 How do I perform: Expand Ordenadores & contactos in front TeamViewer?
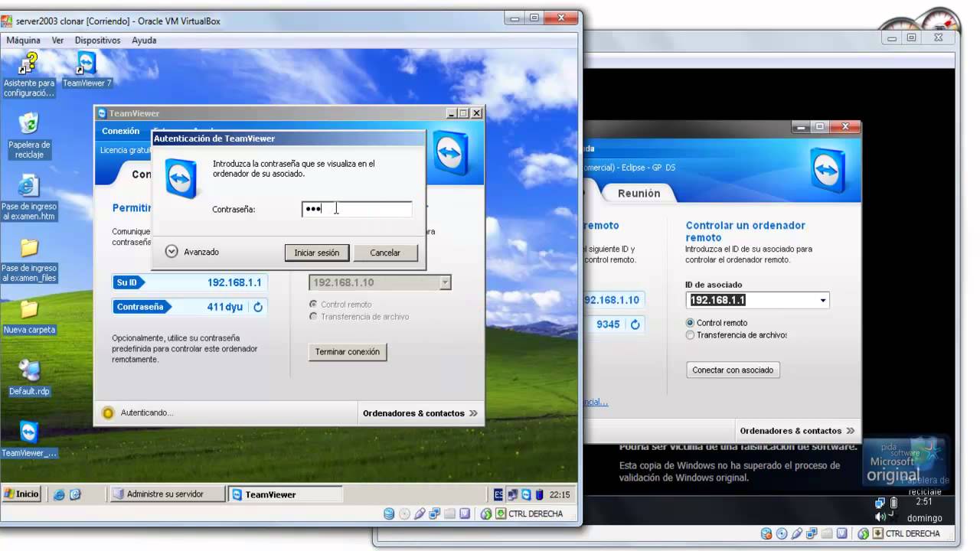[x=420, y=413]
